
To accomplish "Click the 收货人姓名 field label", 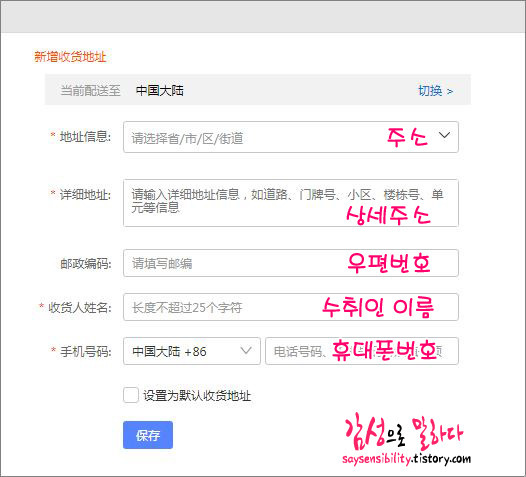I will [x=80, y=307].
